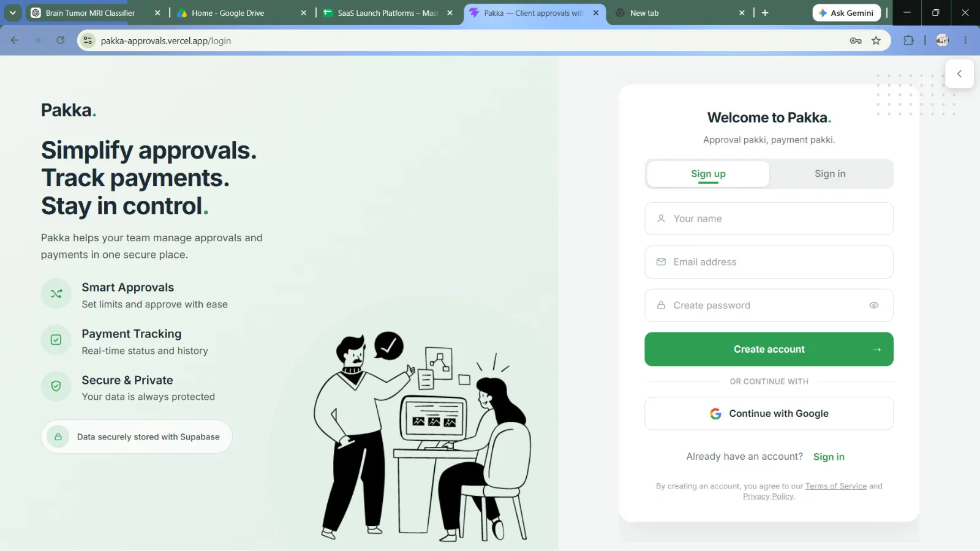Click the team illustration image

[x=423, y=436]
